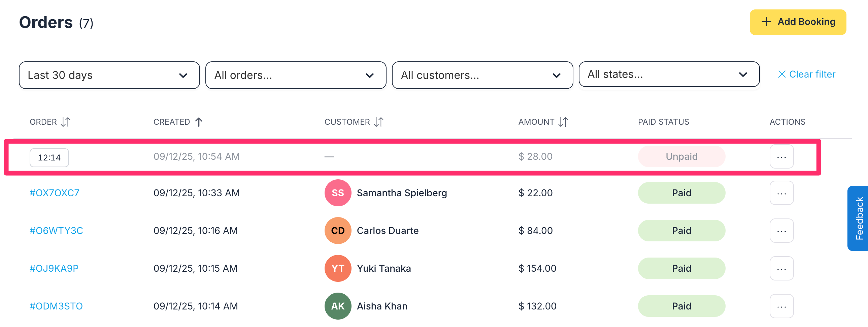Open order #OX7OXC7
Viewport: 868px width, 327px height.
tap(55, 193)
